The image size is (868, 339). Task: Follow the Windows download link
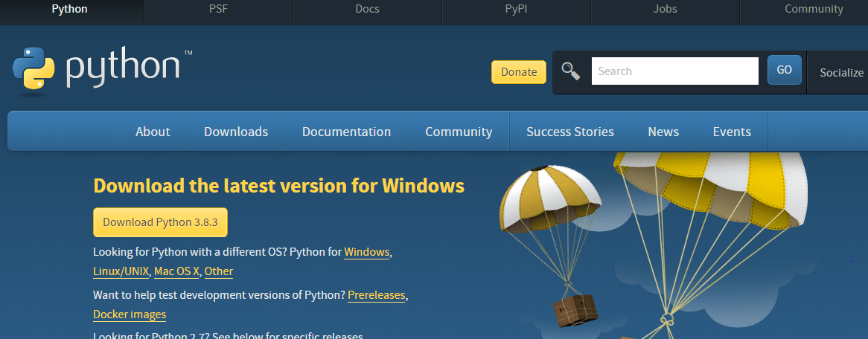point(367,252)
